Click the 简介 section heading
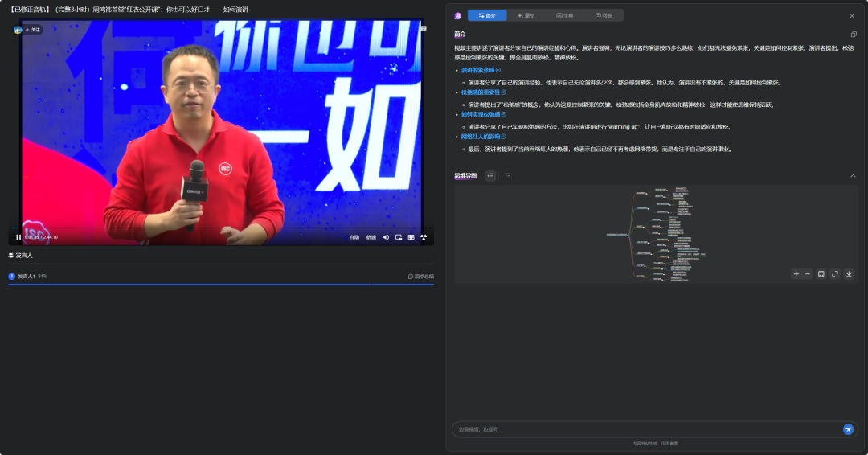 click(460, 35)
